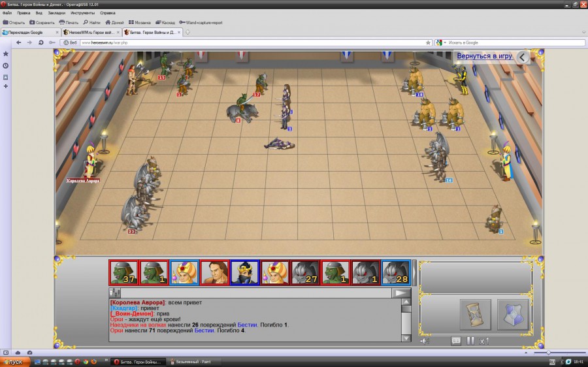
Task: Switch to the HeroesWM.ru Герои tab
Action: (x=91, y=32)
